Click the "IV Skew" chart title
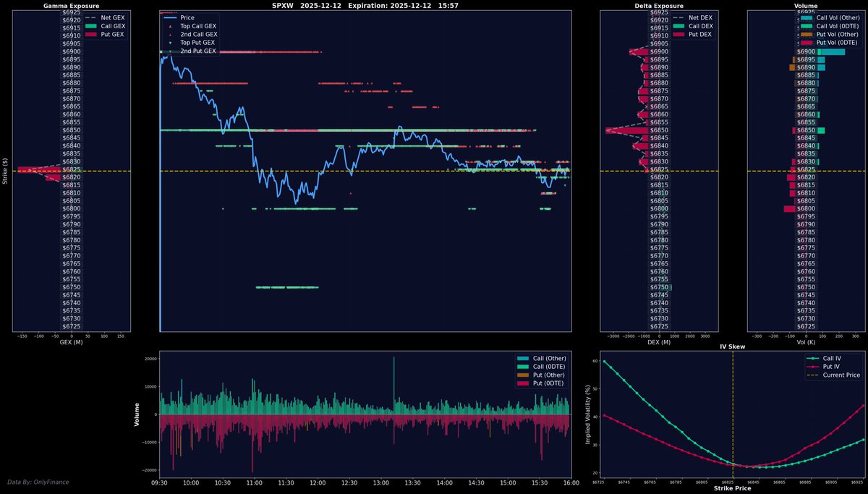 [732, 347]
